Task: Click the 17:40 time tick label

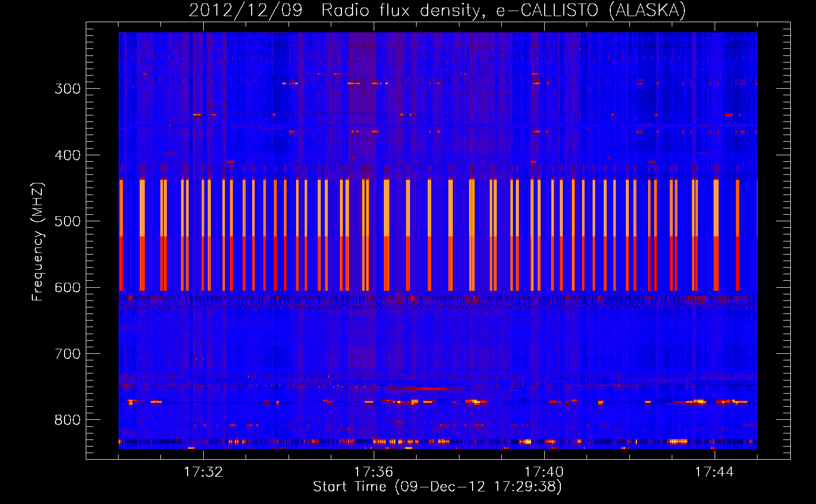Action: point(544,472)
